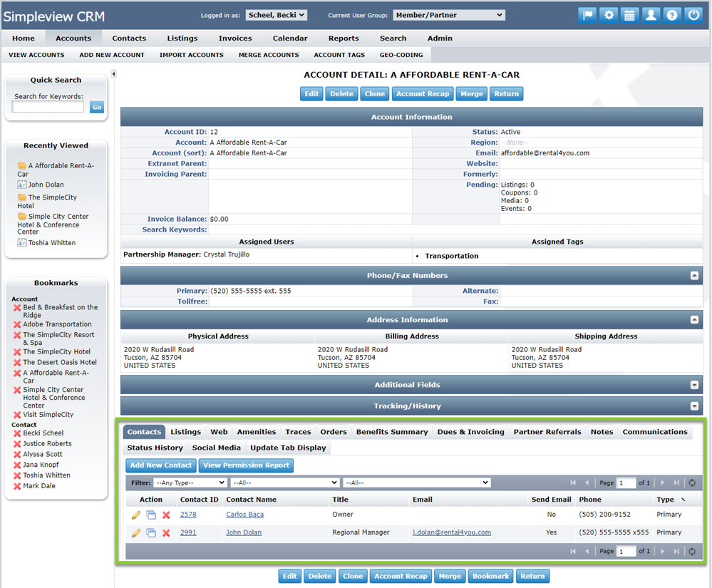The image size is (712, 588).
Task: Remove Mark Dale bookmark
Action: tap(17, 486)
